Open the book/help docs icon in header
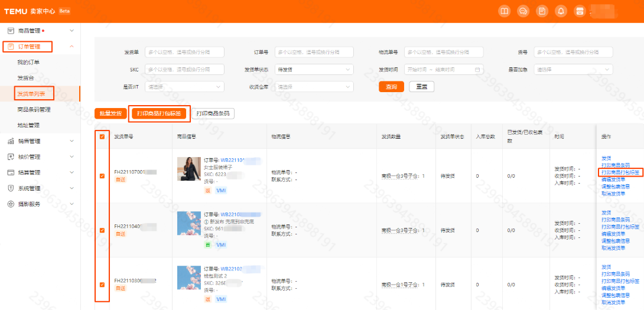 504,11
